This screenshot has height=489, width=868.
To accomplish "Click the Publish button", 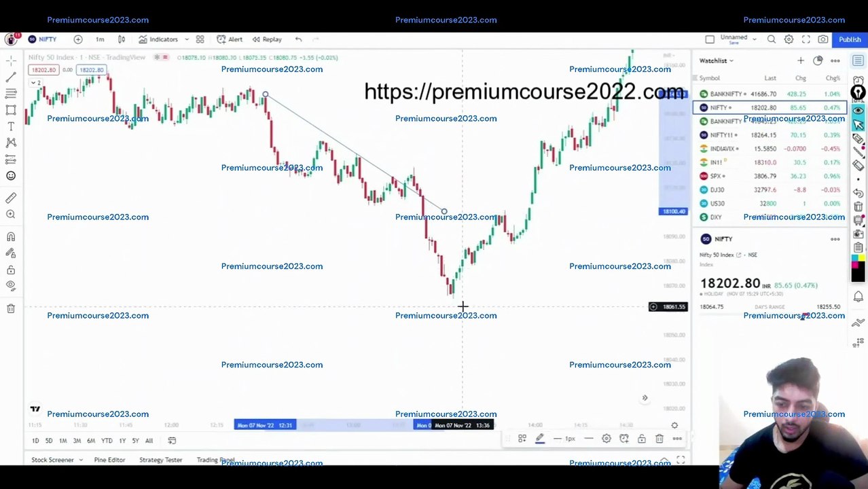I will (x=850, y=39).
